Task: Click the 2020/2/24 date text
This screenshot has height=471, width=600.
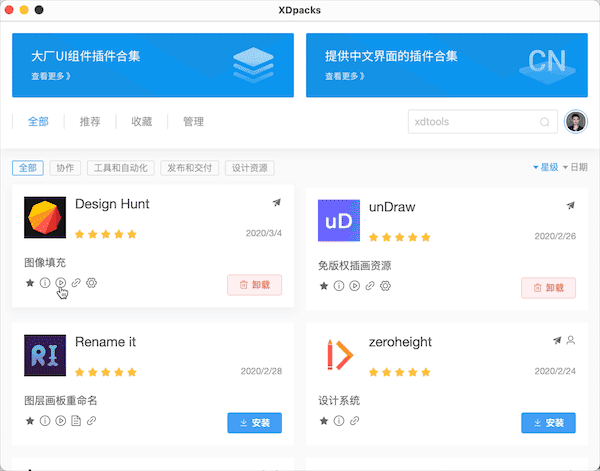Action: pos(555,371)
